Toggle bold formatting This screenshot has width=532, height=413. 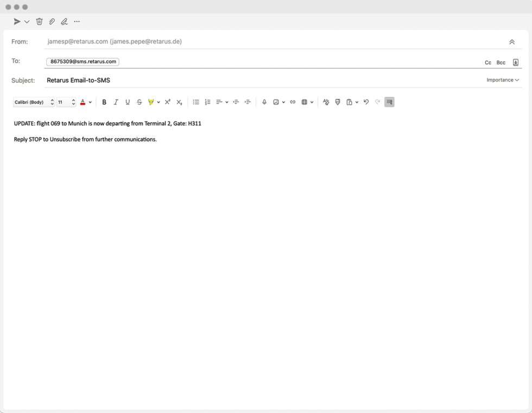coord(104,102)
